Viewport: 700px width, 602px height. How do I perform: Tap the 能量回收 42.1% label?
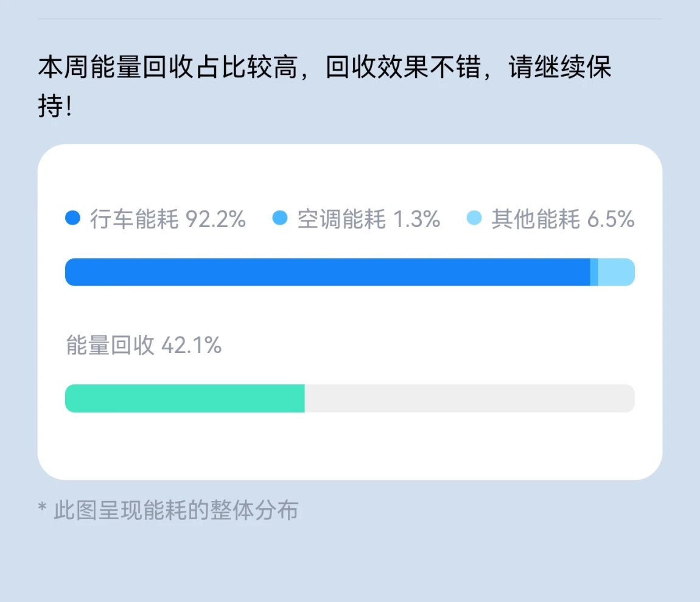click(x=144, y=345)
